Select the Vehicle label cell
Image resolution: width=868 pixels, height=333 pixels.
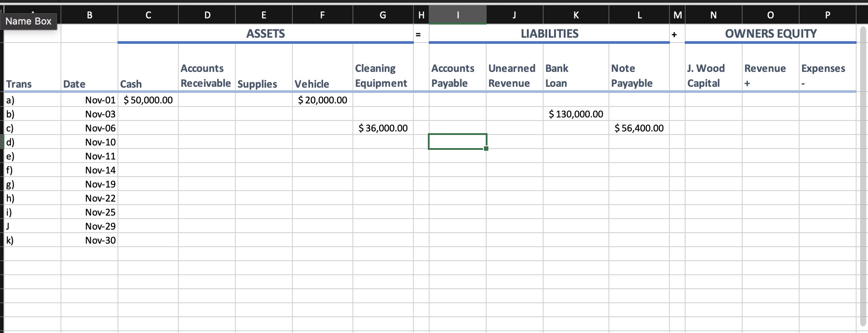[323, 67]
